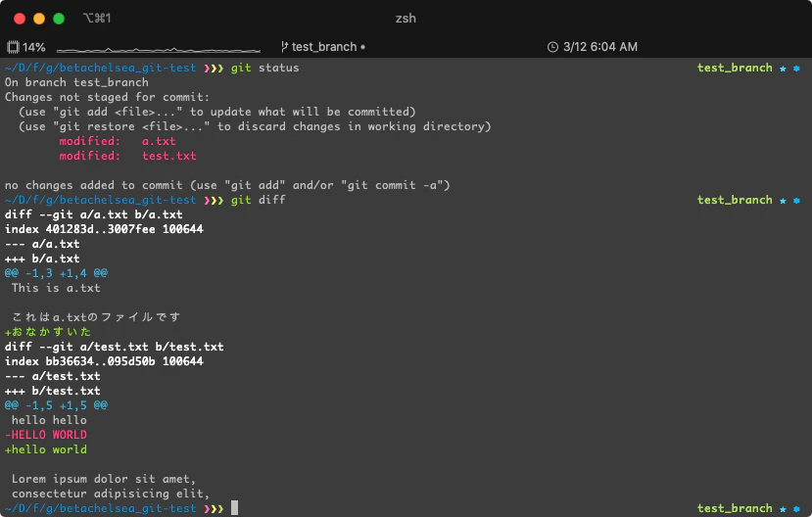Click 'index bb36634..095d50b 100644' line
812x517 pixels.
[x=104, y=361]
